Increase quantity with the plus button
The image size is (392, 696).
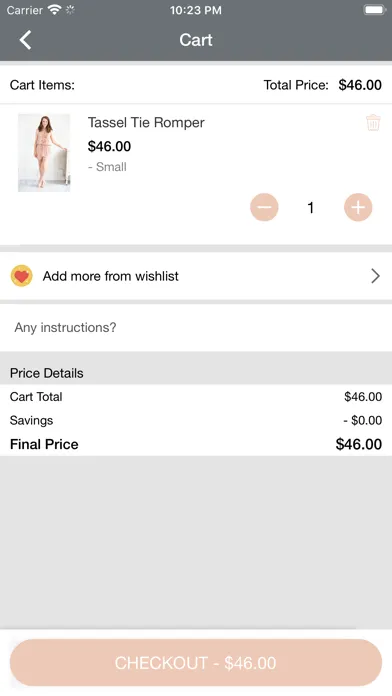click(358, 207)
